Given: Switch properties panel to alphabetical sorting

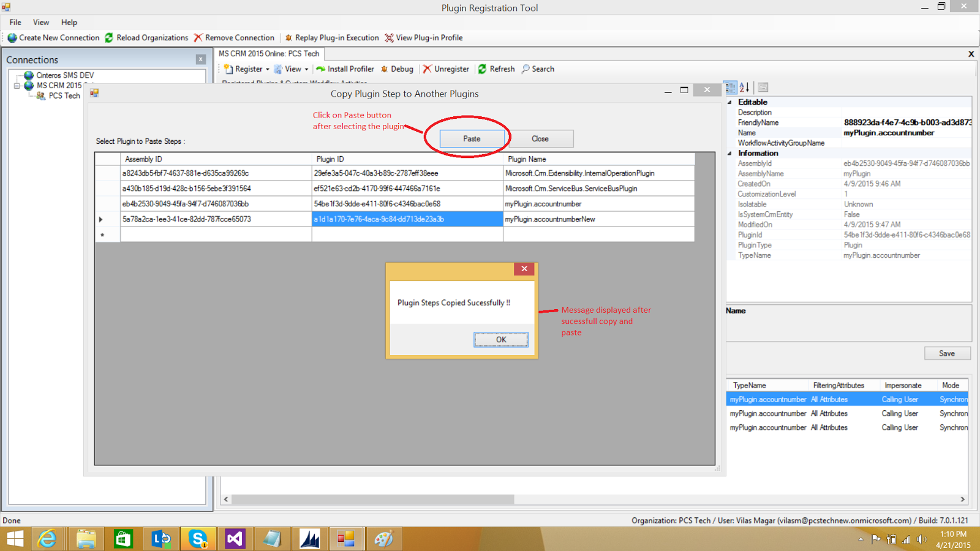Looking at the screenshot, I should click(x=745, y=88).
